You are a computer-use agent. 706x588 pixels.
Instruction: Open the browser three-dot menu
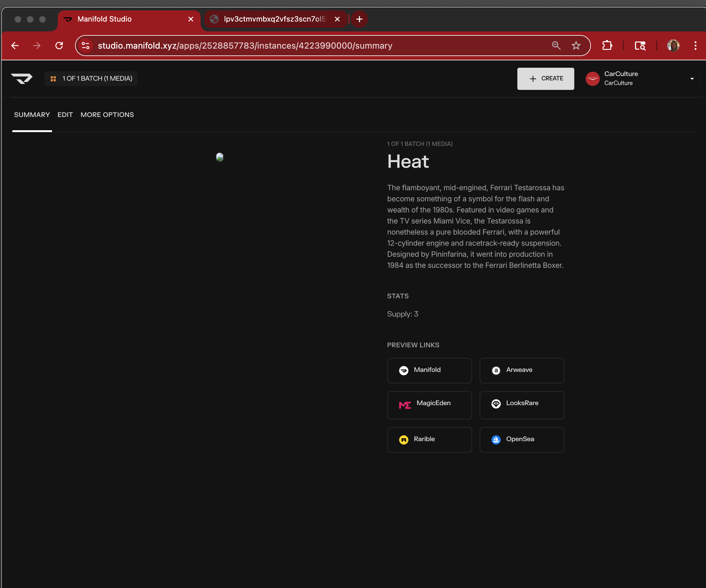[x=695, y=46]
